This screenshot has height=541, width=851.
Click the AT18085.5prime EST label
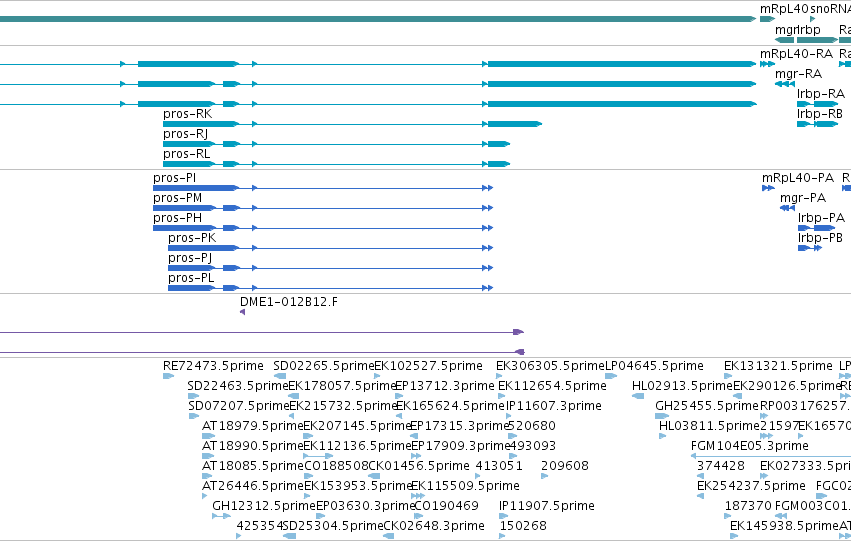(x=252, y=467)
